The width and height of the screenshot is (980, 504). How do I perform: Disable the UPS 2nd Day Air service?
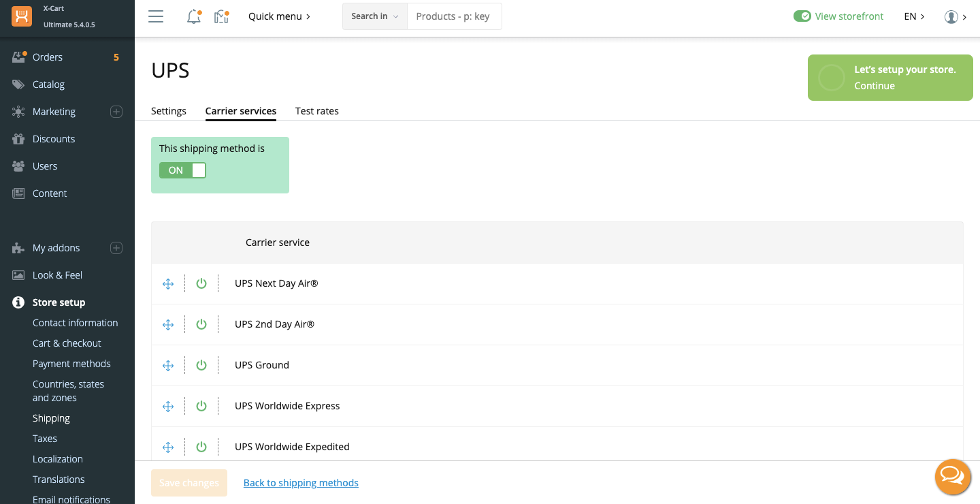(201, 325)
